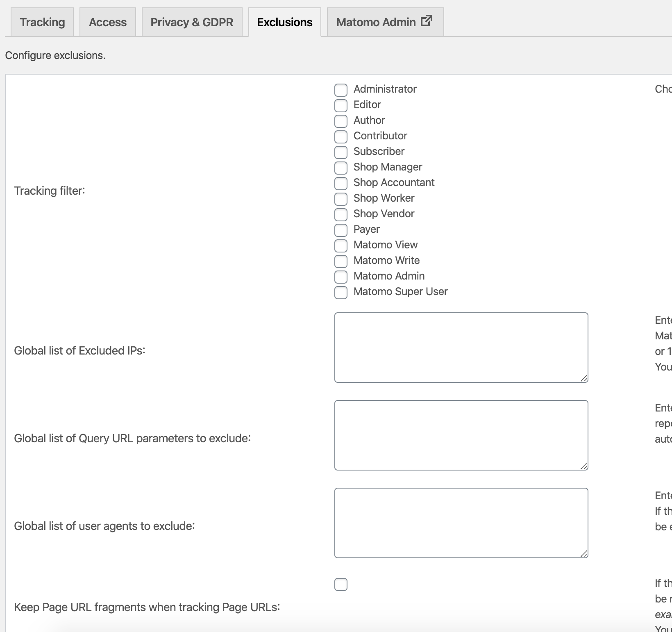This screenshot has height=632, width=672.
Task: Click the 'Configure exclusions.' description text
Action: 55,56
